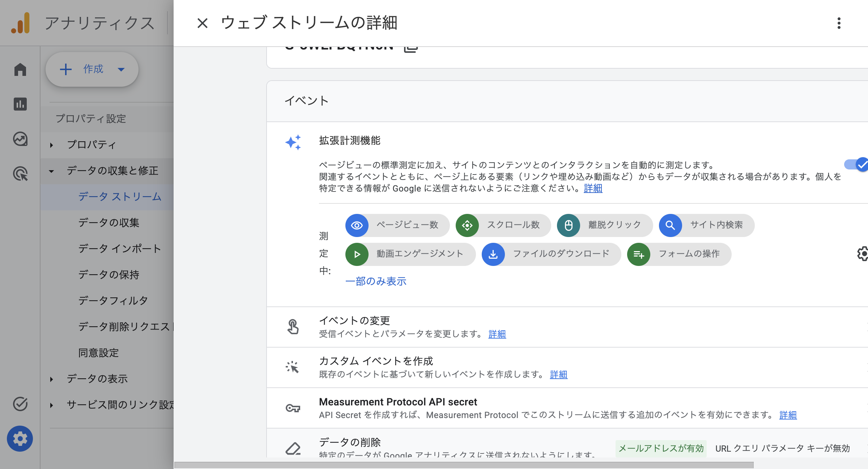Close the web stream details panel
The image size is (868, 469).
203,23
